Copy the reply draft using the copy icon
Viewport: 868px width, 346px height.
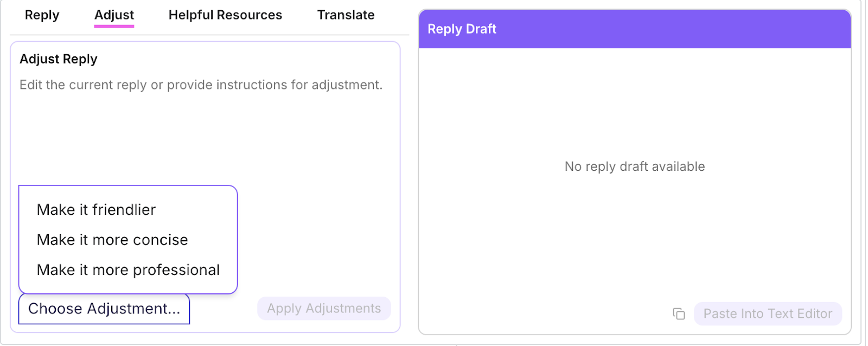(679, 313)
